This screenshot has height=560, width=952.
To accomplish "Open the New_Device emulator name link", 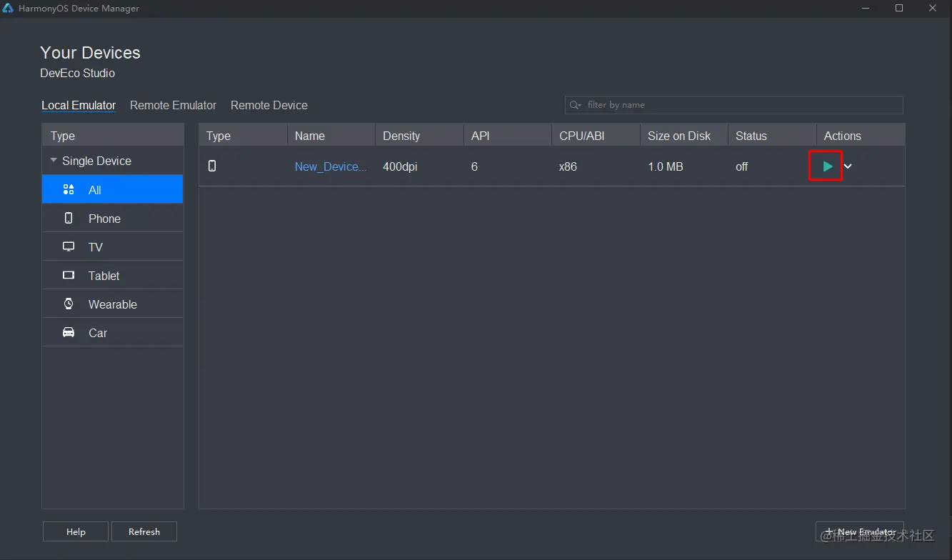I will (x=331, y=166).
